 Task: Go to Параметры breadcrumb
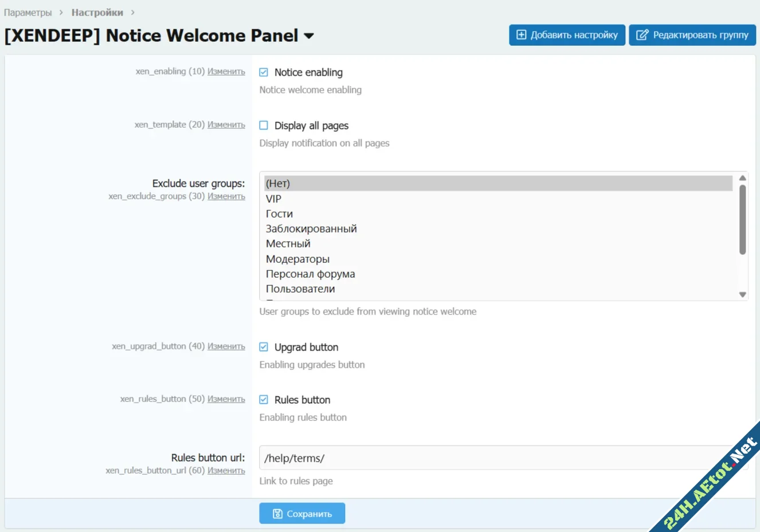(28, 13)
